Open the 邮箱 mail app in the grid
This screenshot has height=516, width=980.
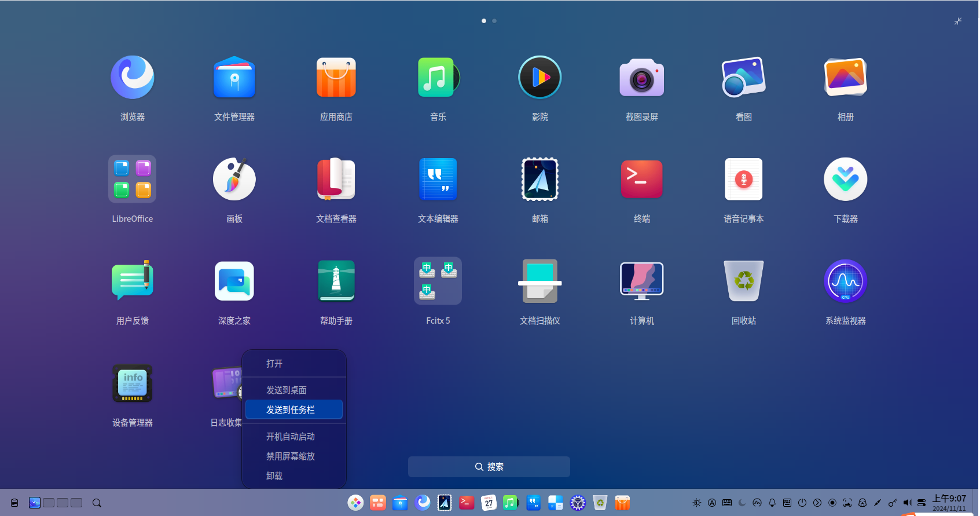pyautogui.click(x=540, y=180)
